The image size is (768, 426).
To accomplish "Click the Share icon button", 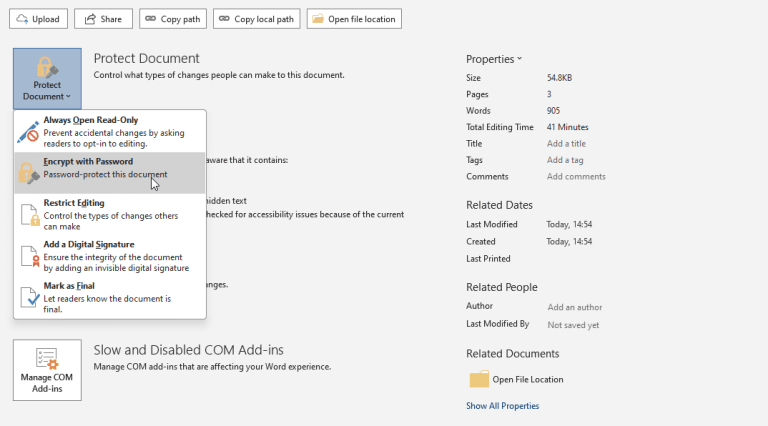I will coord(89,19).
